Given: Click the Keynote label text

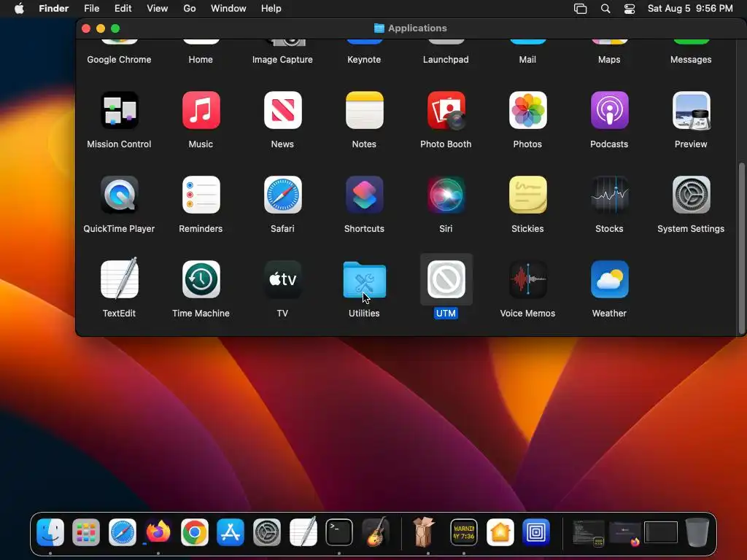Looking at the screenshot, I should pos(365,60).
